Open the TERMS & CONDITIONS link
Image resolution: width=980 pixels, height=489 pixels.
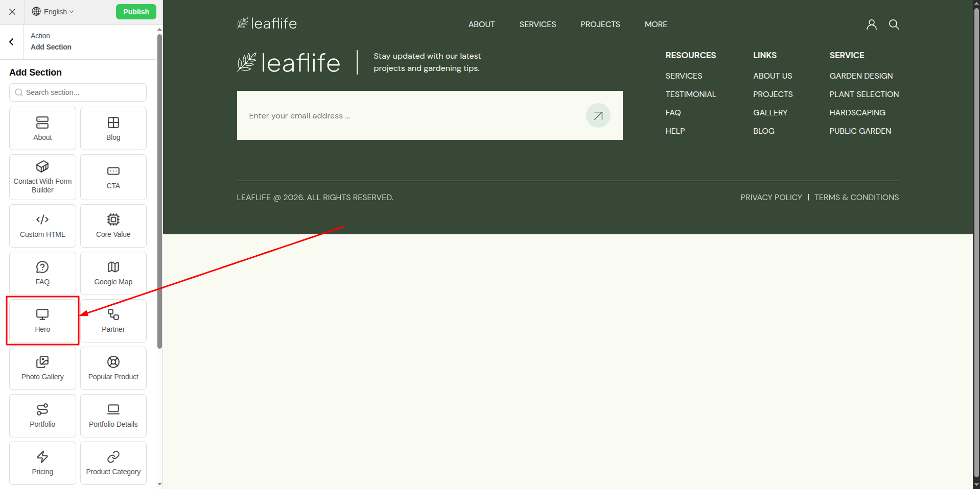click(856, 198)
